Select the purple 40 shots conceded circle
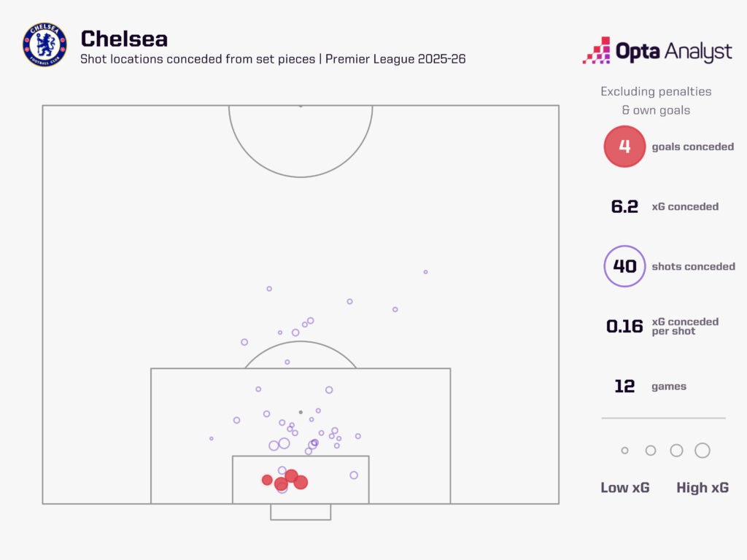This screenshot has height=560, width=747. (x=624, y=266)
